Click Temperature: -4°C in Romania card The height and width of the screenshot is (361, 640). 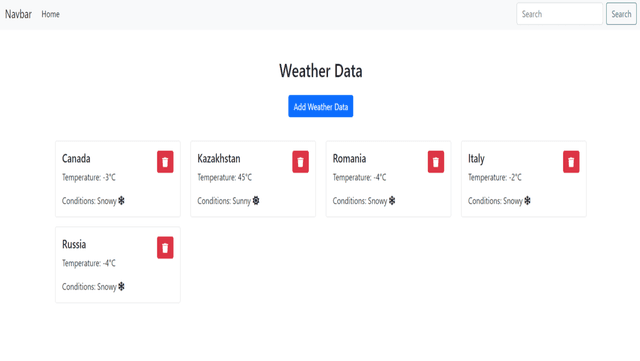pyautogui.click(x=359, y=178)
